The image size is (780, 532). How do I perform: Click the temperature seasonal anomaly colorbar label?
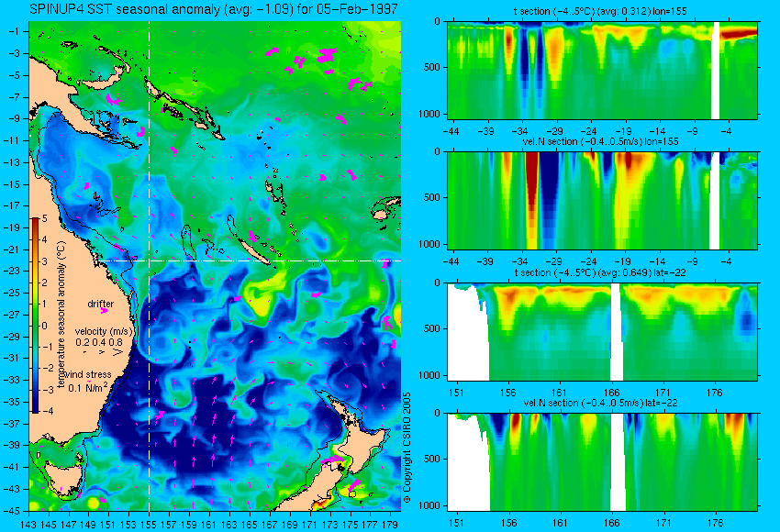click(61, 315)
